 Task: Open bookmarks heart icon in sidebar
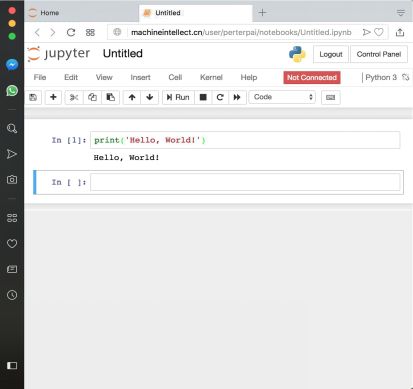pyautogui.click(x=12, y=244)
